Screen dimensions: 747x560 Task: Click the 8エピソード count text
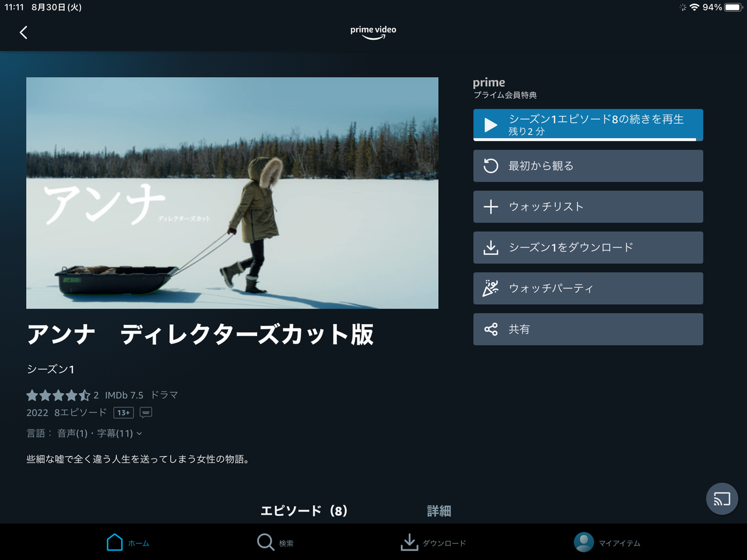pos(81,413)
